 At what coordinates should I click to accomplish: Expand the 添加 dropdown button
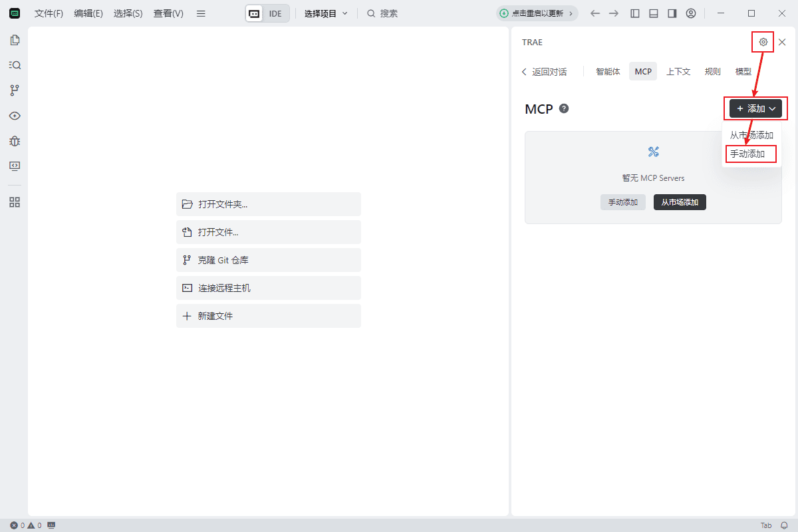pos(755,108)
